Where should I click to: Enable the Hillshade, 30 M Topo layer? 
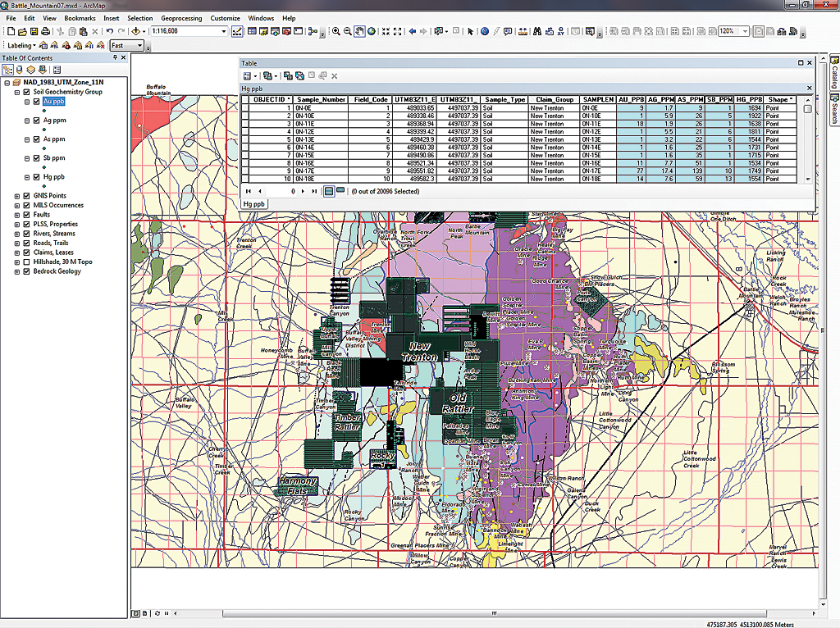[x=26, y=262]
